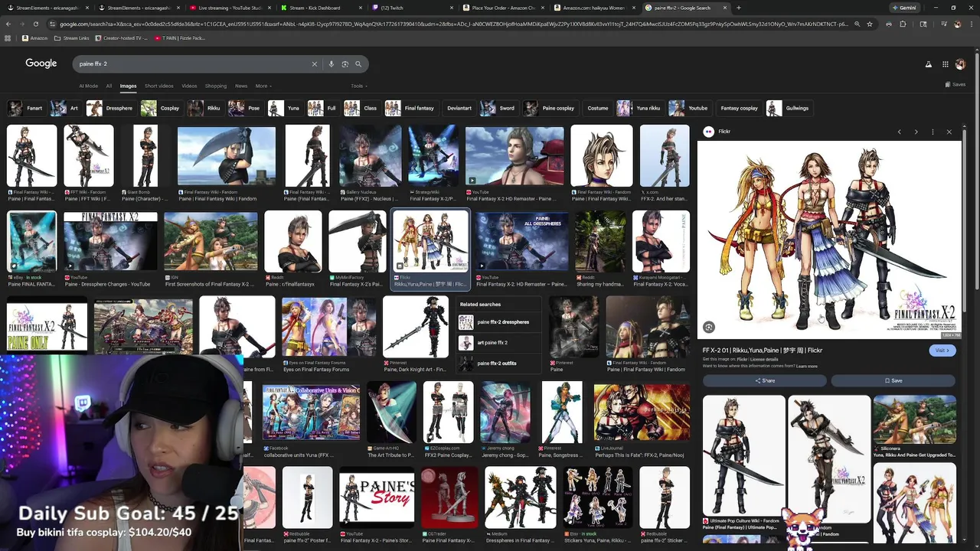Open more options in the preview panel
Screen dimensions: 980x551
point(933,132)
